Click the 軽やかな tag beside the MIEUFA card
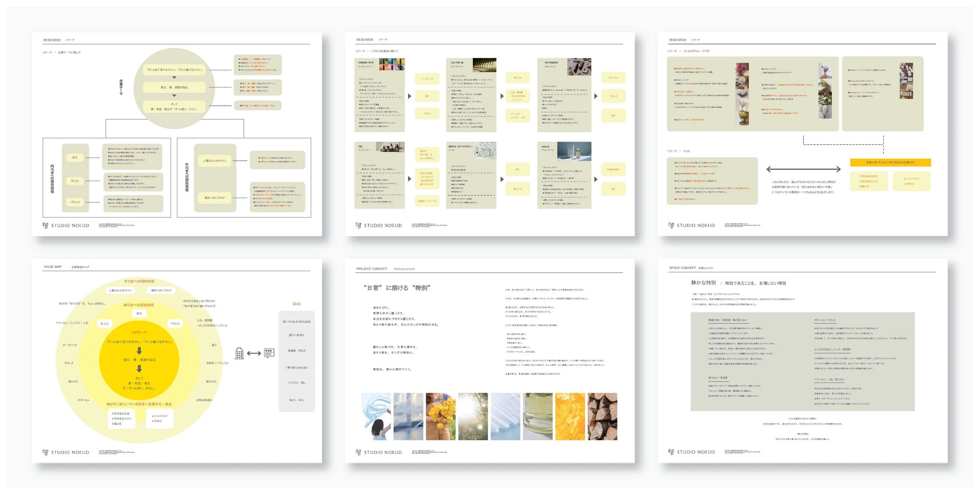 tap(518, 189)
